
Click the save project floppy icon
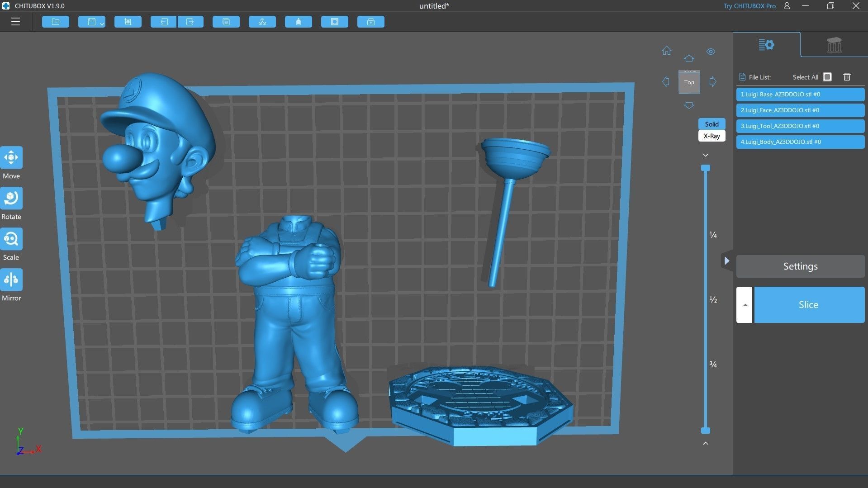pyautogui.click(x=91, y=22)
